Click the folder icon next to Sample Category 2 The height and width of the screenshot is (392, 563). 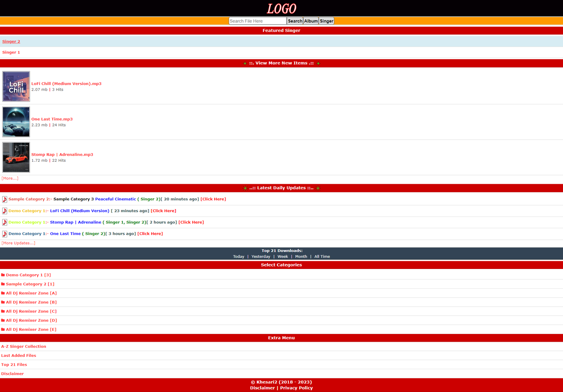click(x=3, y=284)
